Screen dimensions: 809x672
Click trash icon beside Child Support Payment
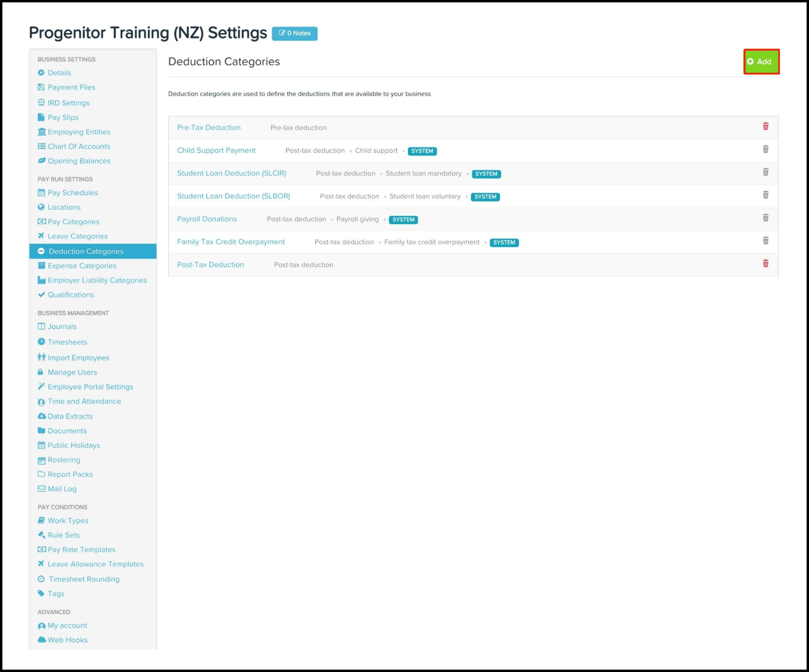pyautogui.click(x=765, y=149)
